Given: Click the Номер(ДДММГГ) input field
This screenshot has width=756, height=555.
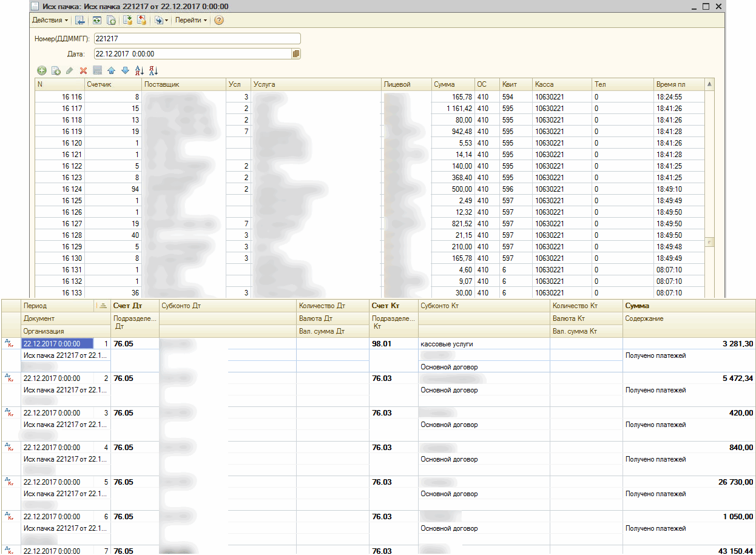Looking at the screenshot, I should click(197, 39).
